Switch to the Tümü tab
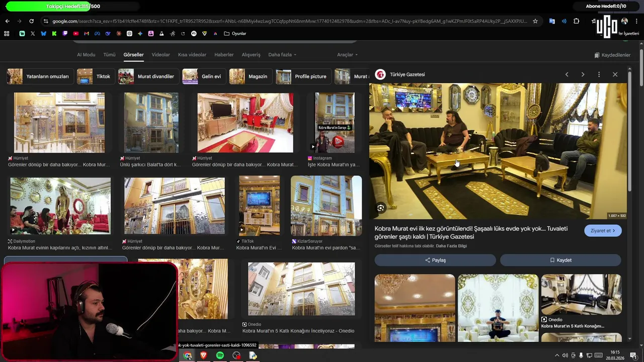The height and width of the screenshot is (362, 644). 109,55
